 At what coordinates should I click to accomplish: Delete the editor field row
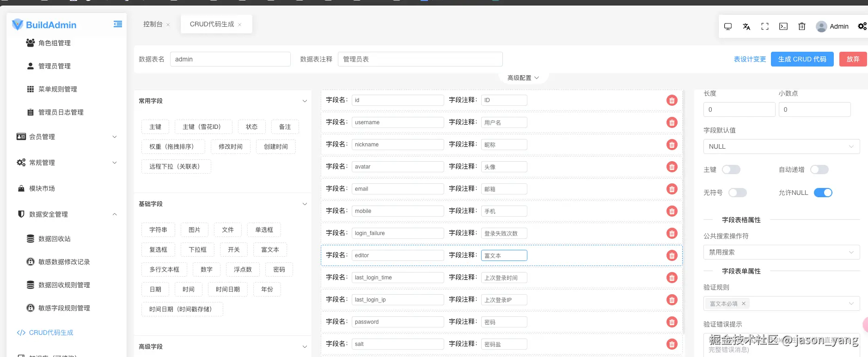coord(672,255)
